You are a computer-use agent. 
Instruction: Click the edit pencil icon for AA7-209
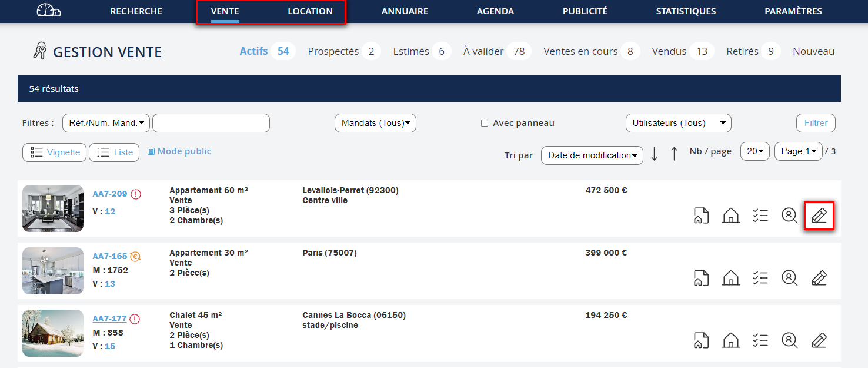click(819, 216)
